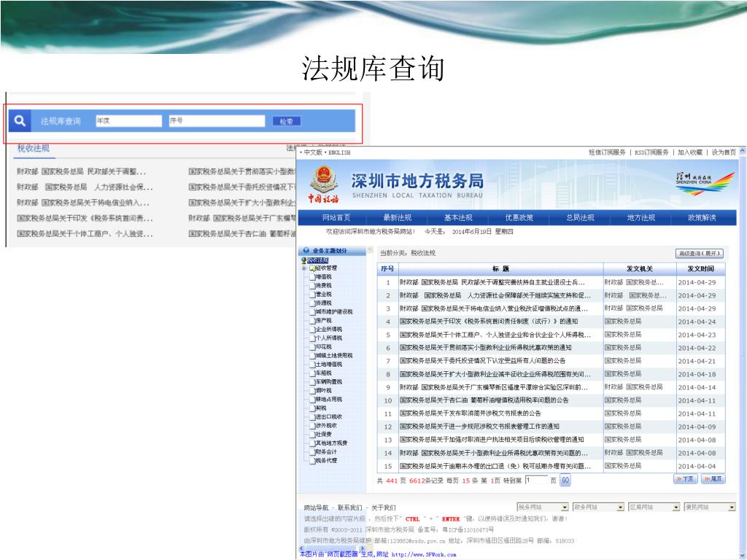Select 进出口税收 tree item
This screenshot has height=560, width=747.
point(329,416)
